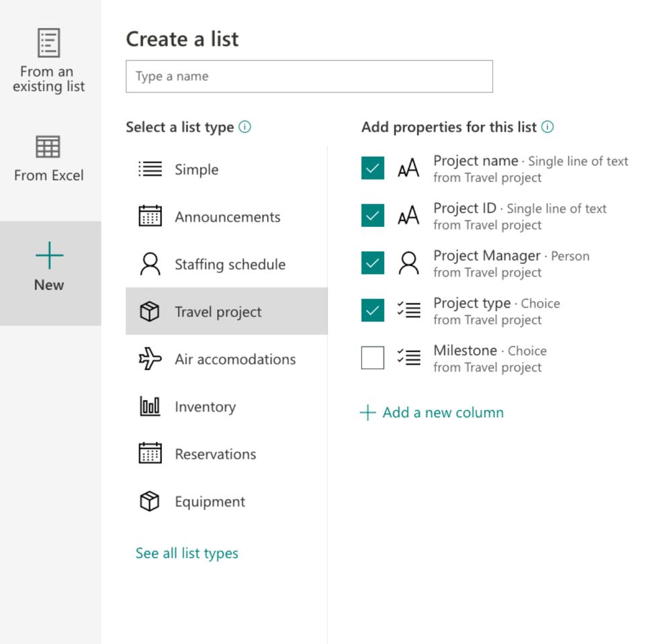This screenshot has height=644, width=671.
Task: Choose the Simple list type
Action: 226,169
